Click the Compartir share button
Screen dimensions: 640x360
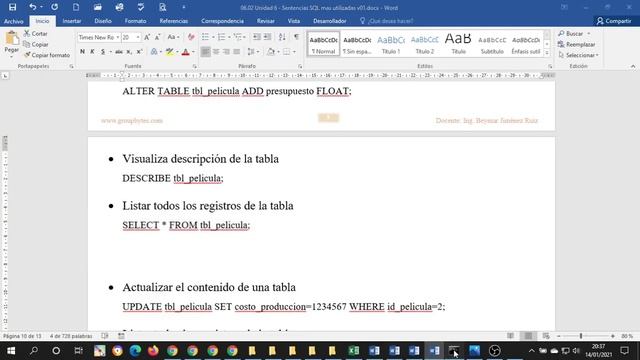614,21
